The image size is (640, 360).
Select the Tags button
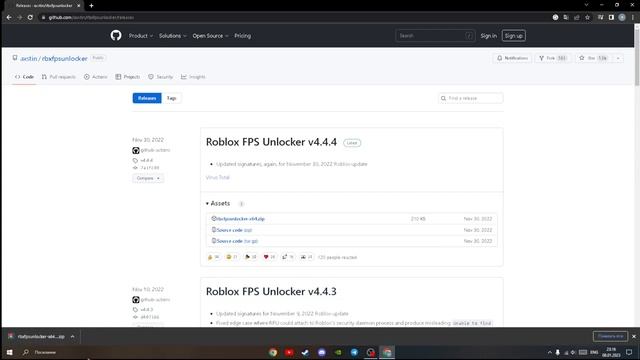pyautogui.click(x=171, y=98)
